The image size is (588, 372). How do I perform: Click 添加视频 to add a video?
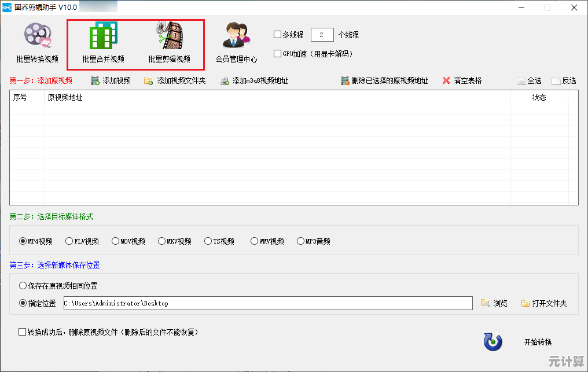(111, 81)
